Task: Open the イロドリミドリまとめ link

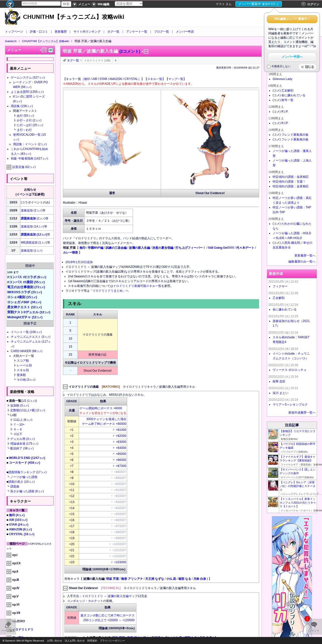Action: coord(108,291)
